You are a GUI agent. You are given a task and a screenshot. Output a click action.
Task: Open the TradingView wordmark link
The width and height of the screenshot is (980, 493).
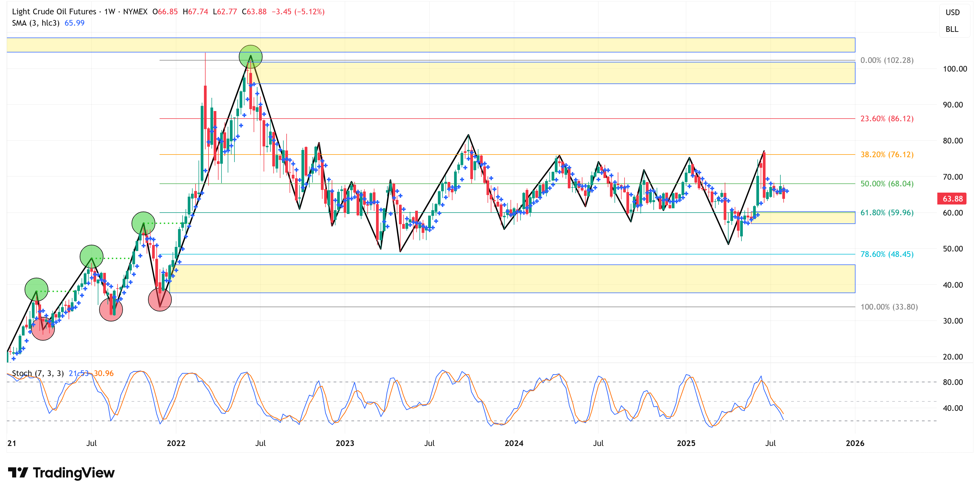point(73,472)
